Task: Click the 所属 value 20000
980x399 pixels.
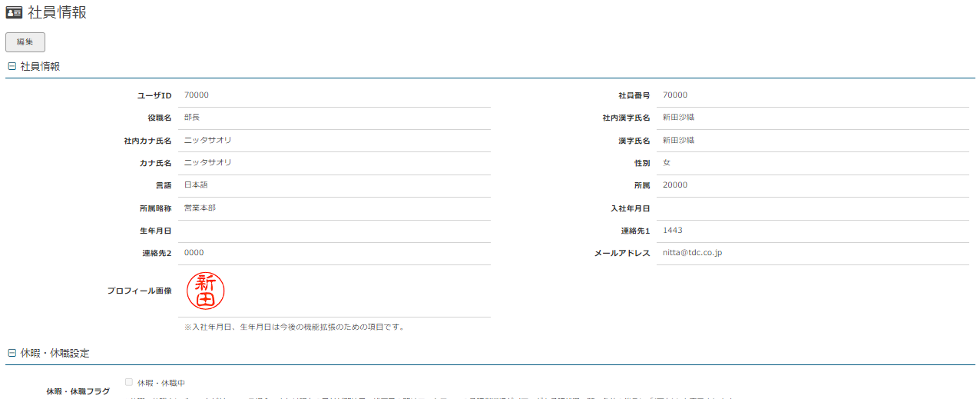Action: tap(675, 185)
